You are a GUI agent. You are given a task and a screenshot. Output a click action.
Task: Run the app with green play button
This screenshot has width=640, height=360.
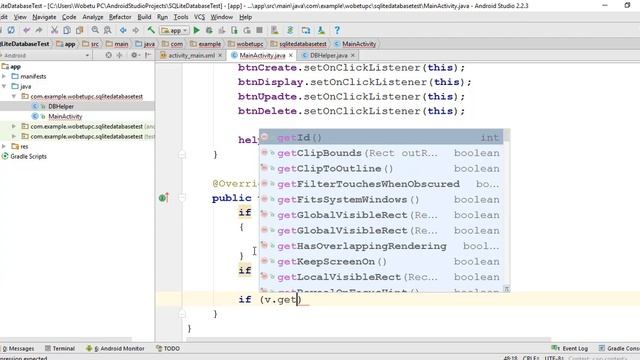tap(196, 30)
